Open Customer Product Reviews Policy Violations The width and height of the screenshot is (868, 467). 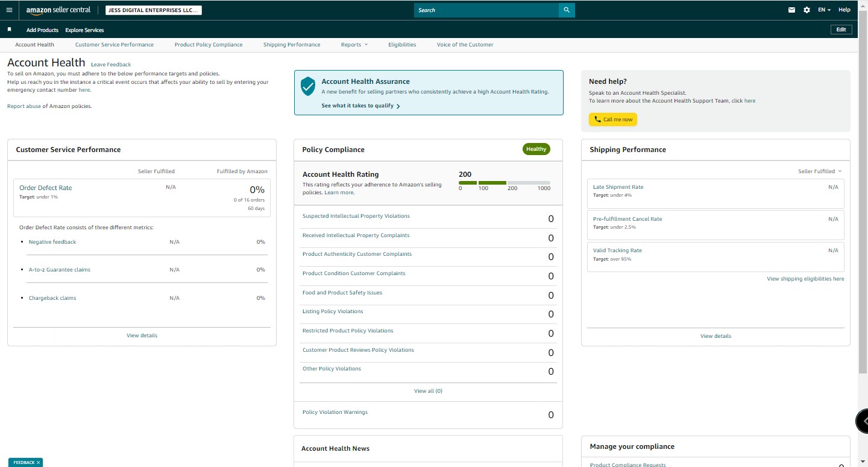pos(358,350)
